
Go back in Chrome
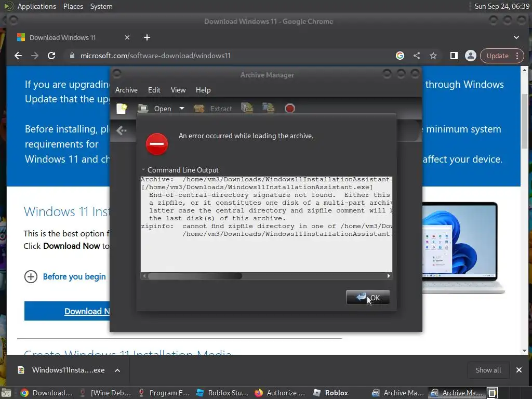tap(18, 56)
